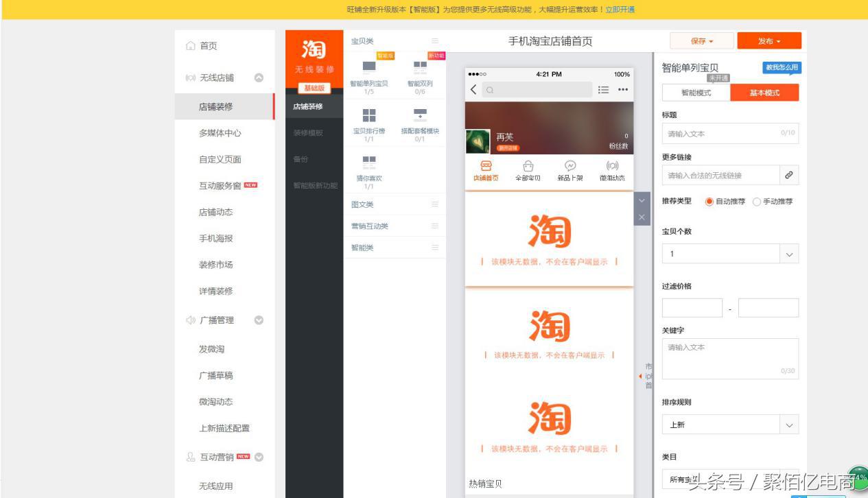Click the 标题 title input field
Screen dimensions: 868x498
(729, 134)
